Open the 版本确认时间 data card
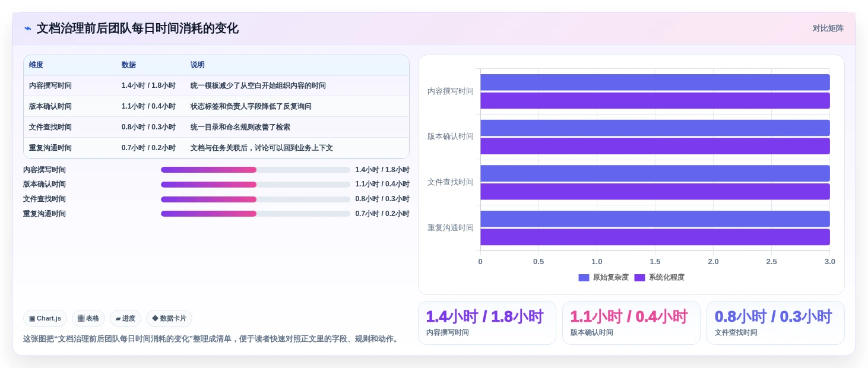 coord(631,323)
